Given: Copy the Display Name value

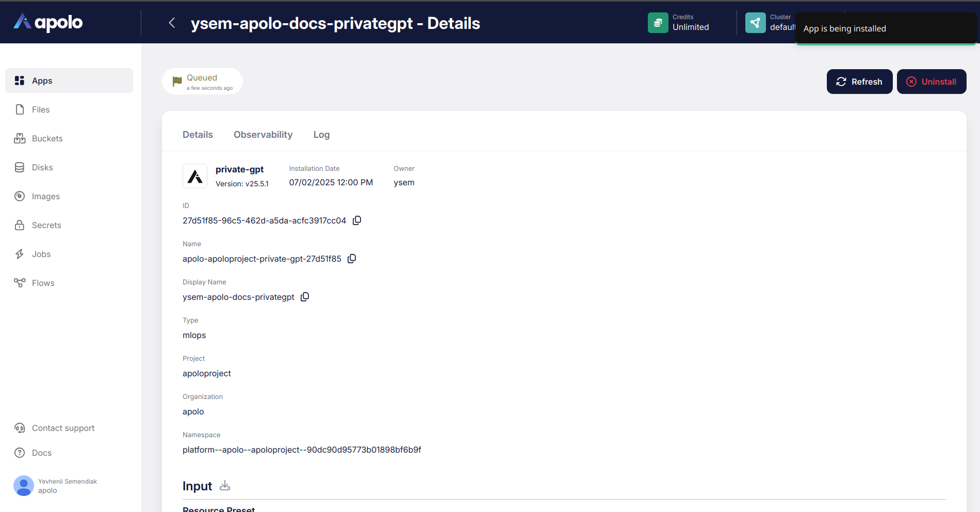Looking at the screenshot, I should (305, 297).
